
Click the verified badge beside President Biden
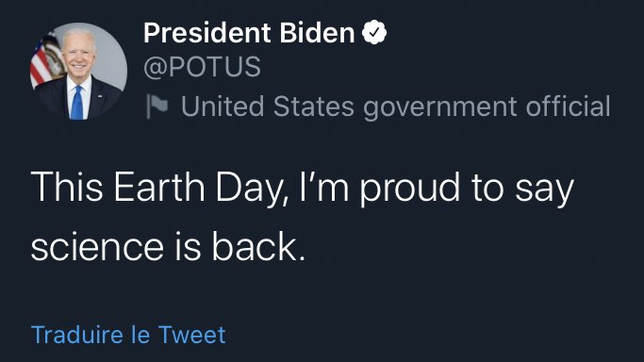374,32
